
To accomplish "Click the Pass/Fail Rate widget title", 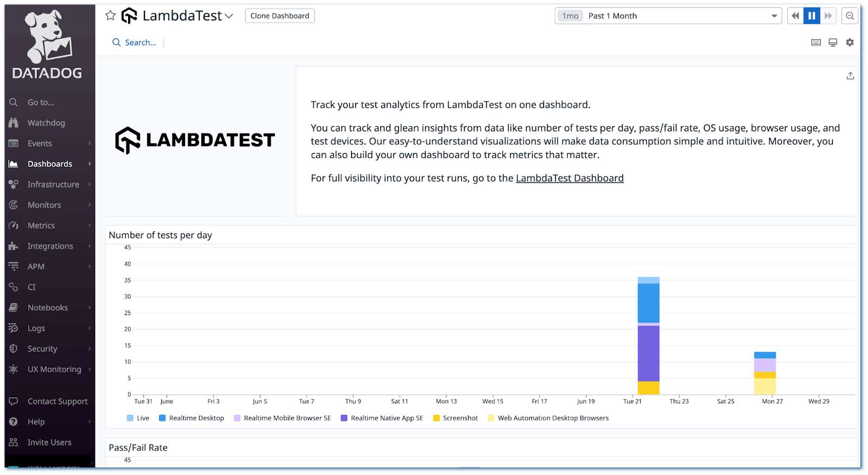I will click(138, 448).
